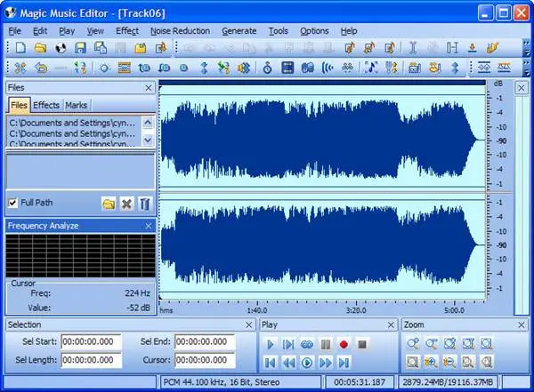Click the Sel Start time field

(92, 341)
